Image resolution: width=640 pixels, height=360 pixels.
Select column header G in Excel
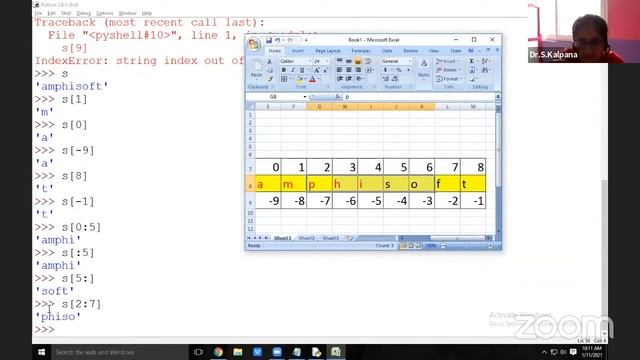tap(319, 107)
